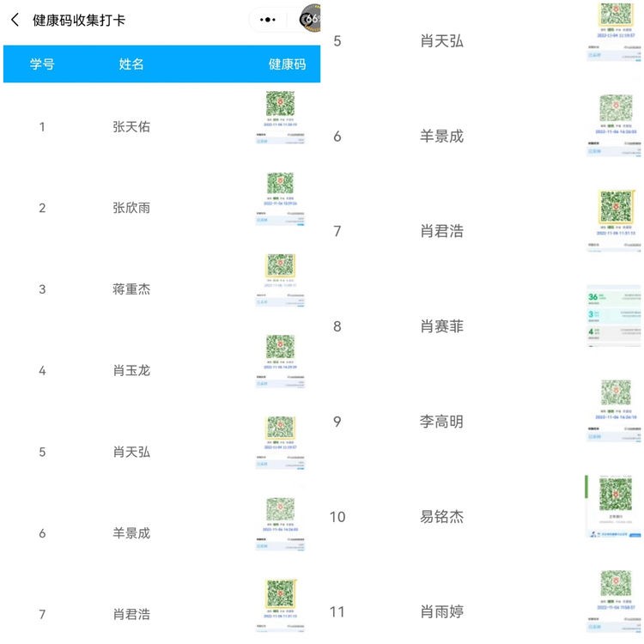Open 张天佑's health code thumbnail
The image size is (644, 644).
point(281,117)
